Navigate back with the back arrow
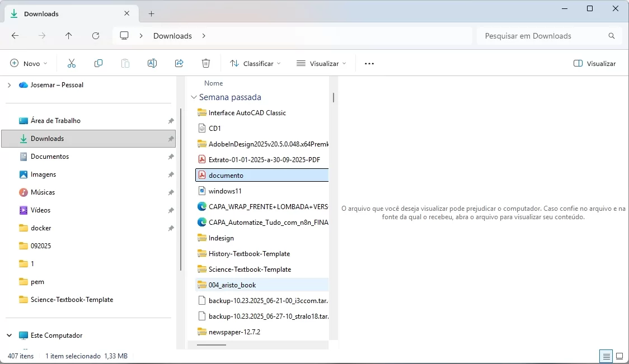This screenshot has height=364, width=629. 15,36
